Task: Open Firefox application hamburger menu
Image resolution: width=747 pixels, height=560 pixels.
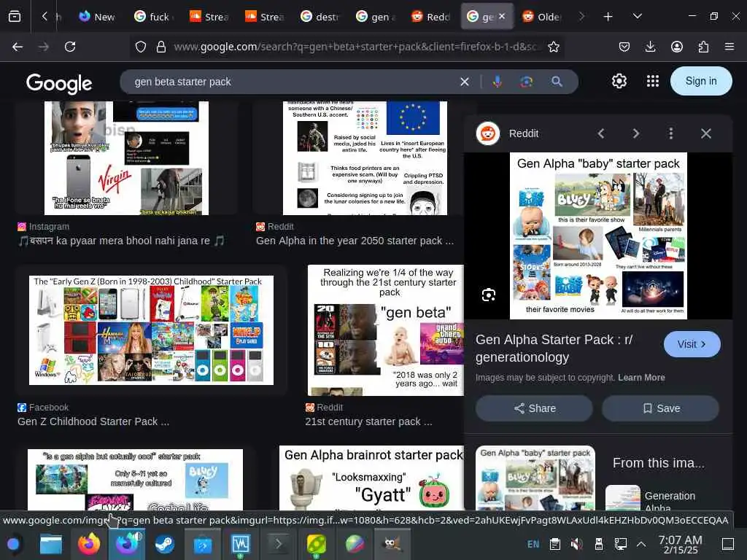Action: tap(729, 47)
